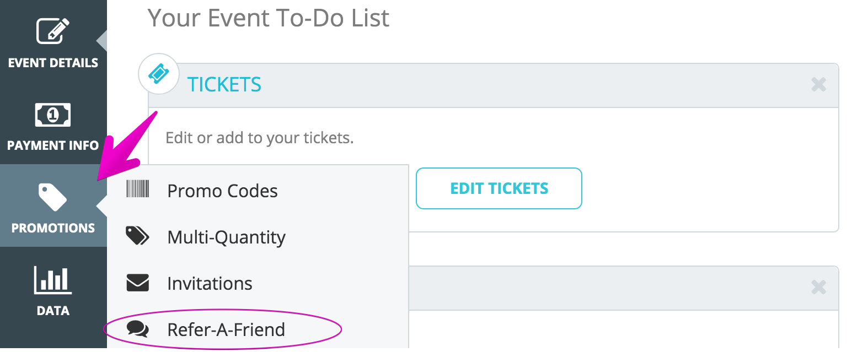Image resolution: width=868 pixels, height=352 pixels.
Task: Dismiss the Tickets to-do card
Action: (819, 84)
